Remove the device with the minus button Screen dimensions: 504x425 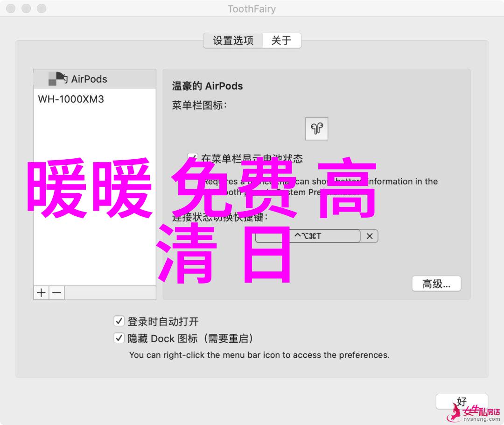click(x=57, y=293)
